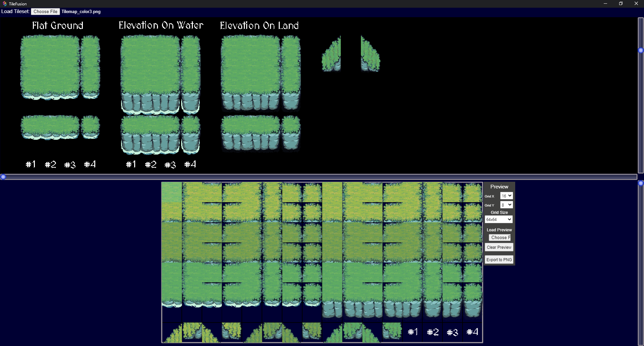Click the horizontal slider handle below the tileset

(3, 177)
